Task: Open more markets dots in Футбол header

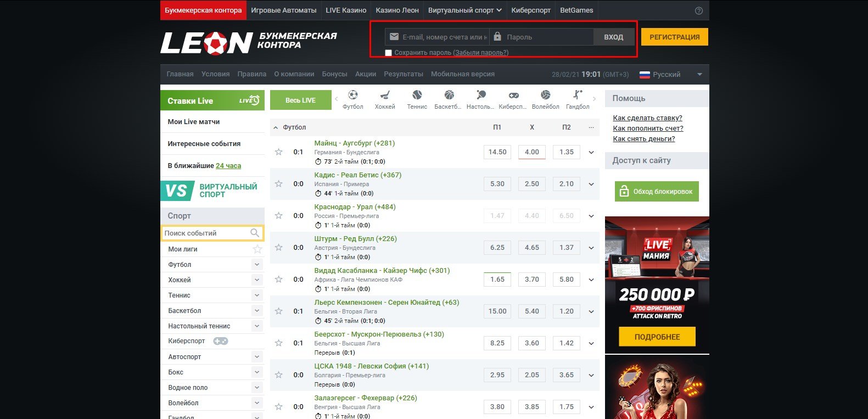Action: [591, 127]
